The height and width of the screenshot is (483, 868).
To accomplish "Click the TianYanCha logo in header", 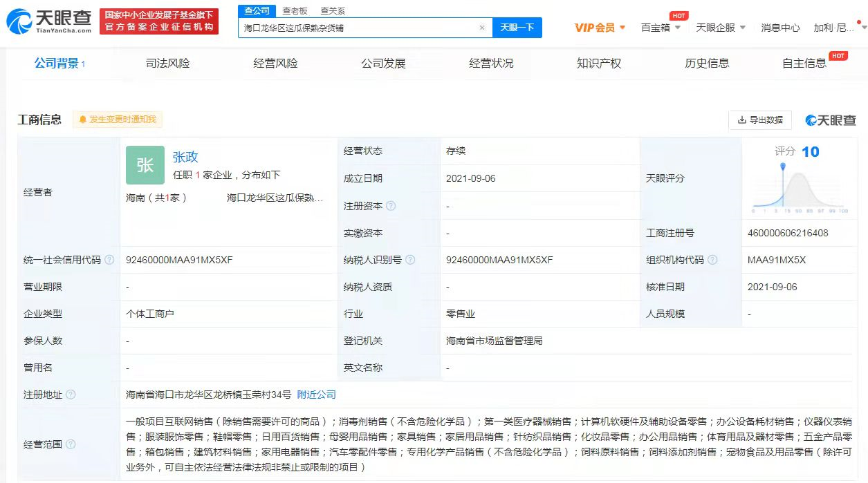I will click(x=49, y=21).
